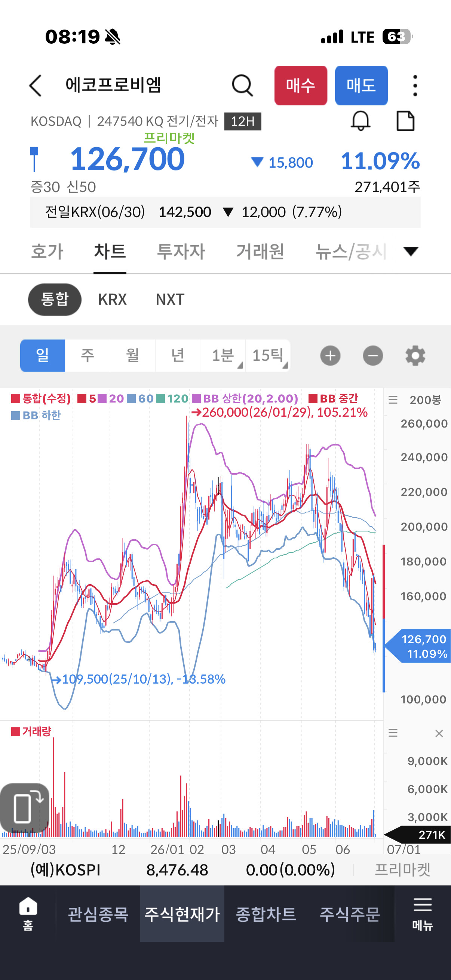The height and width of the screenshot is (980, 451).
Task: Switch to the 호가 tab
Action: pos(47,252)
